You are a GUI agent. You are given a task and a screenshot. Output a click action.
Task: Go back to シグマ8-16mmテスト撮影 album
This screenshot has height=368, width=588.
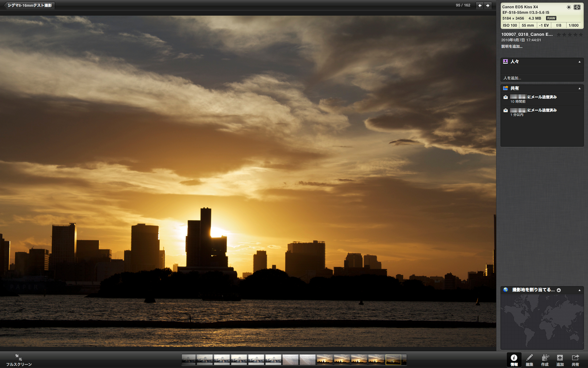tap(29, 6)
